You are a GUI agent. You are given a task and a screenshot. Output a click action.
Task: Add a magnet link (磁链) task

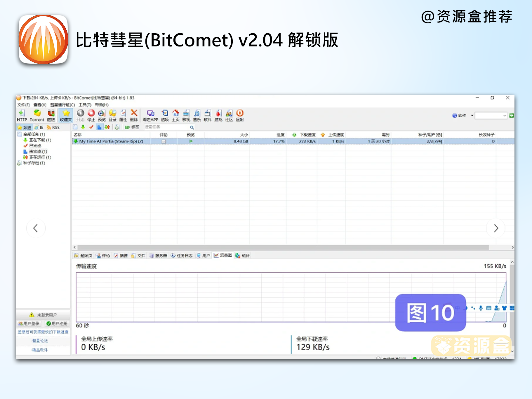[51, 115]
